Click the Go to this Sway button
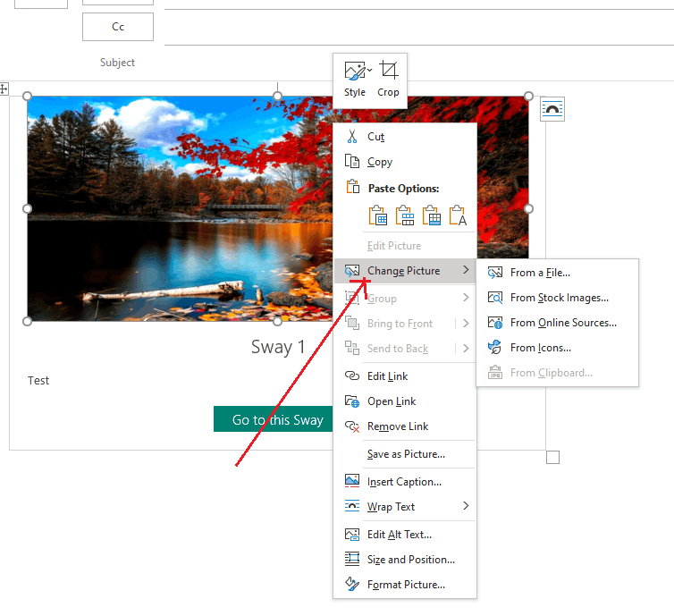This screenshot has width=674, height=616. [x=274, y=419]
